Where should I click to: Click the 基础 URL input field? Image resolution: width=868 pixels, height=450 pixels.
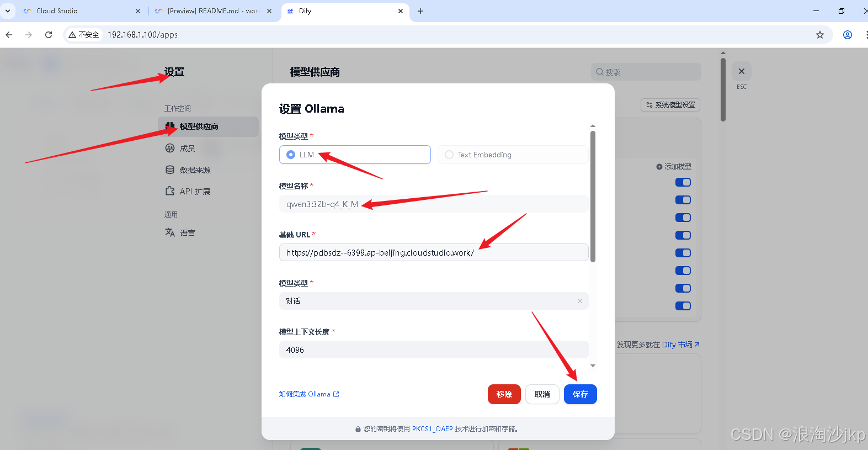click(434, 252)
